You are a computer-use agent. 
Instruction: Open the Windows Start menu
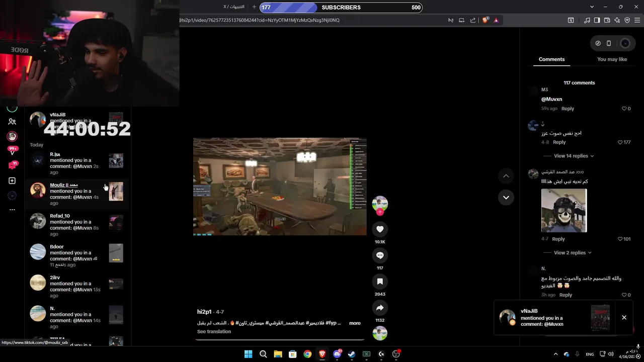click(x=248, y=354)
